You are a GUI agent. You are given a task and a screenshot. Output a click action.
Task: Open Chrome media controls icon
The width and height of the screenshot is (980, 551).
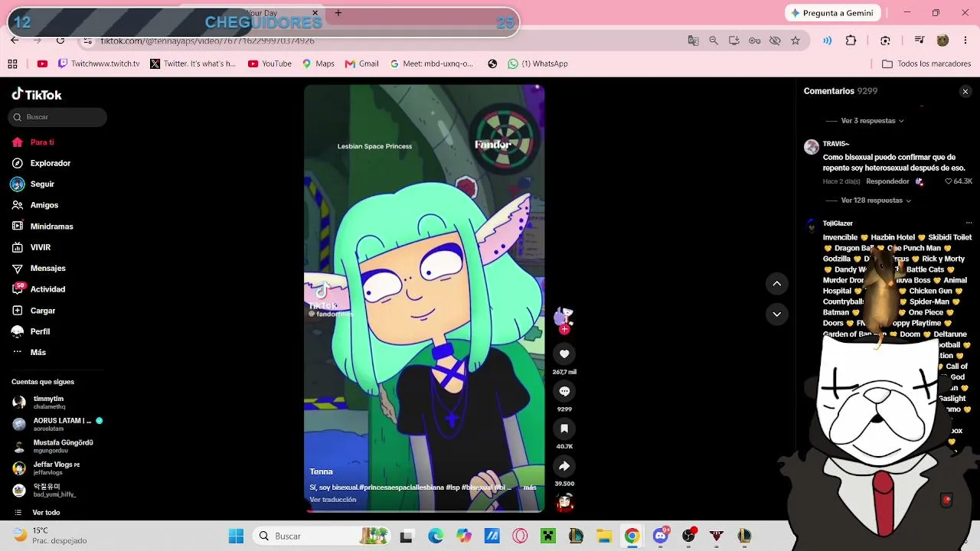click(x=920, y=41)
